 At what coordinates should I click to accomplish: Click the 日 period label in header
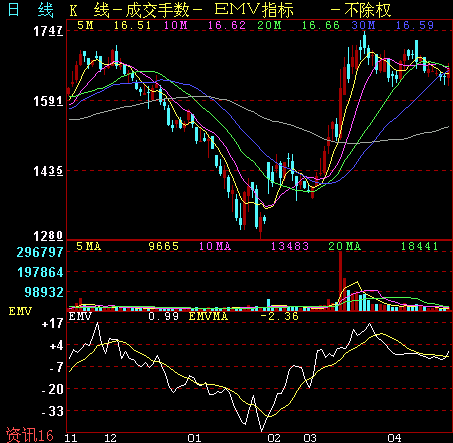[13, 10]
